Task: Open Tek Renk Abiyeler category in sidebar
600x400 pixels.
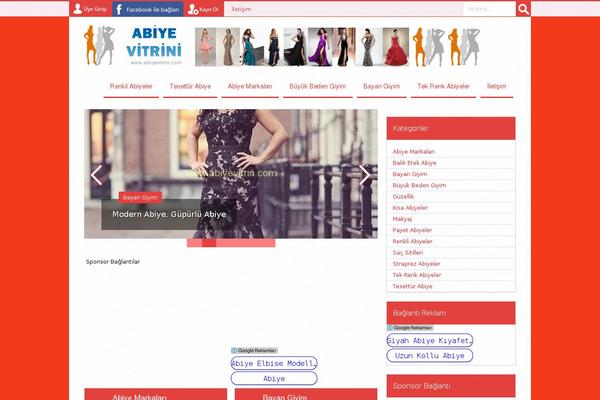Action: click(x=417, y=275)
